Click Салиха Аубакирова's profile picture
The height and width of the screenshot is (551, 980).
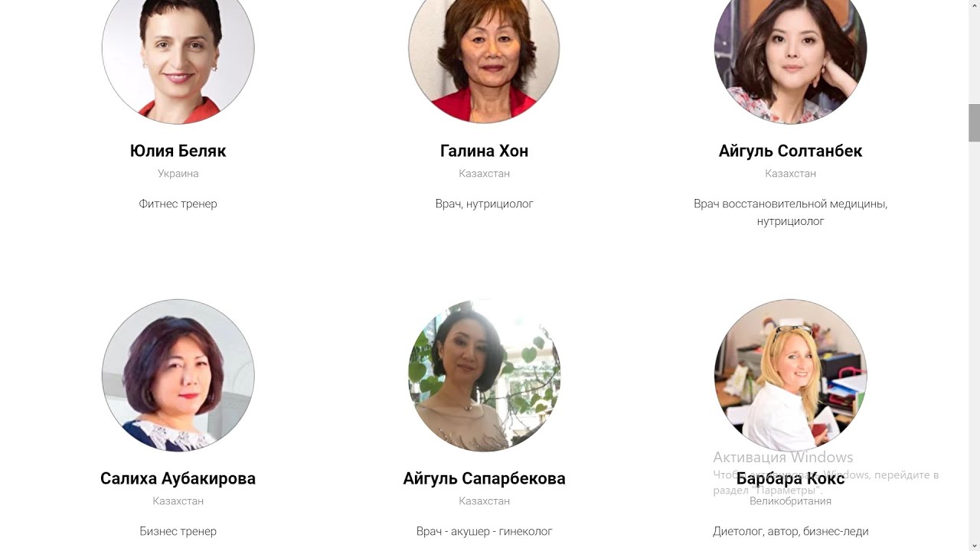coord(178,375)
